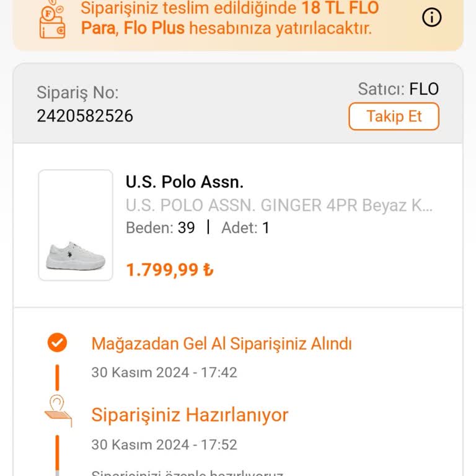
Task: Click the location pin preparing-order icon
Action: pos(58,410)
